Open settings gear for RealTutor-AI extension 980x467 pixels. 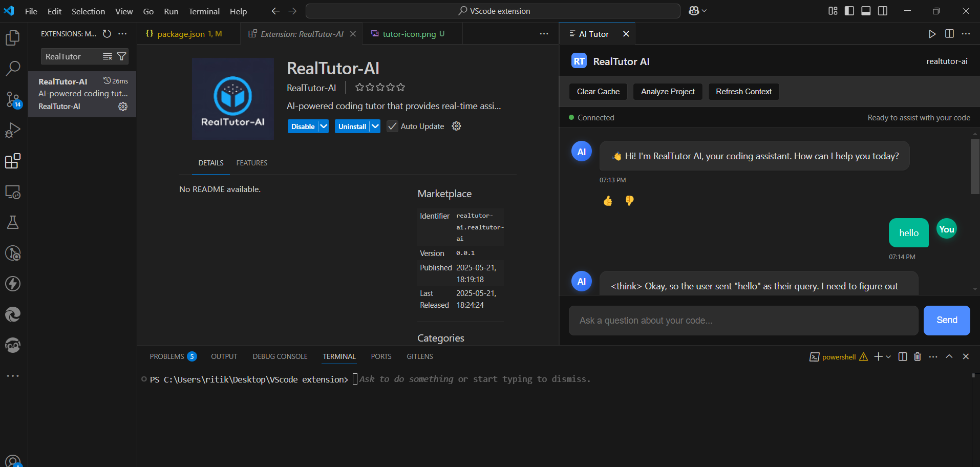pyautogui.click(x=123, y=107)
